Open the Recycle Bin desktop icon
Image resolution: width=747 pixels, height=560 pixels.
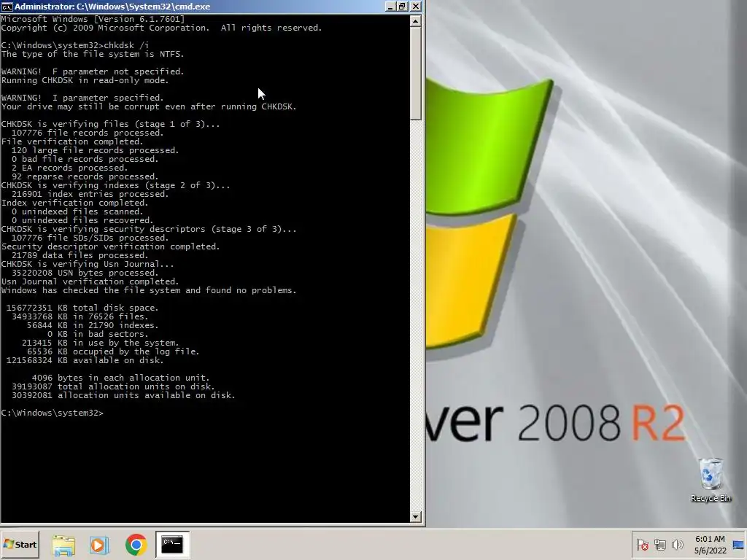pos(711,480)
